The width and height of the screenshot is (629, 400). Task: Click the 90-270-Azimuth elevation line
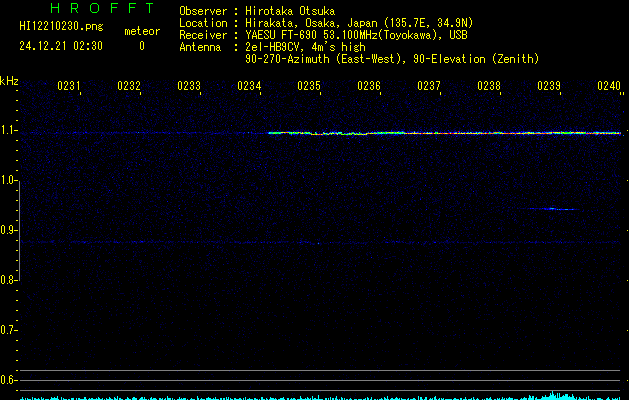point(392,59)
